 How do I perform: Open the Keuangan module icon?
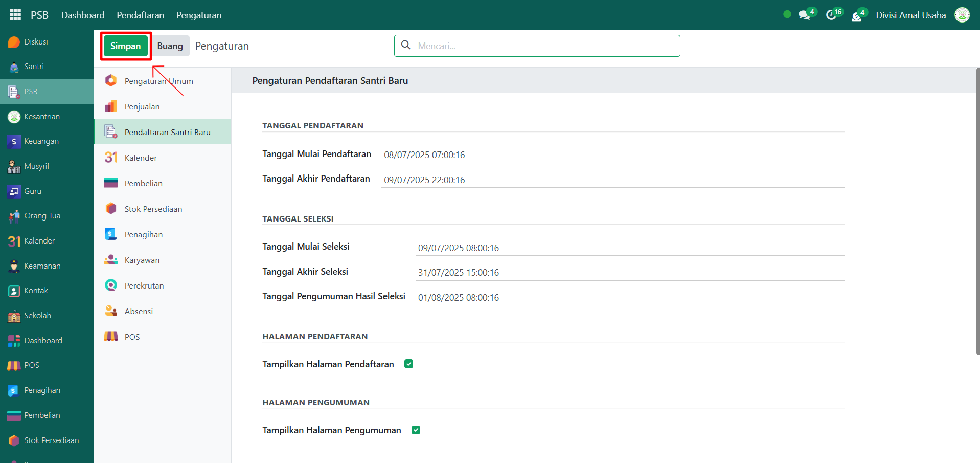14,141
